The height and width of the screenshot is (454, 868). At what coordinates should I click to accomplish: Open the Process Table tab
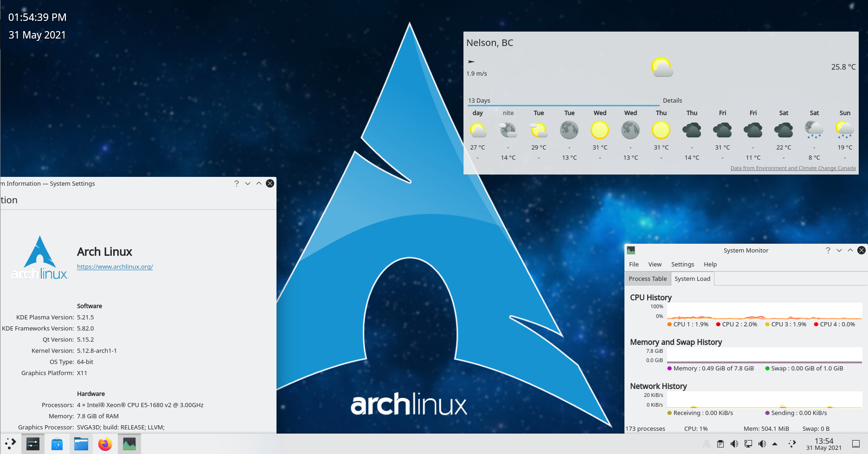click(x=648, y=279)
